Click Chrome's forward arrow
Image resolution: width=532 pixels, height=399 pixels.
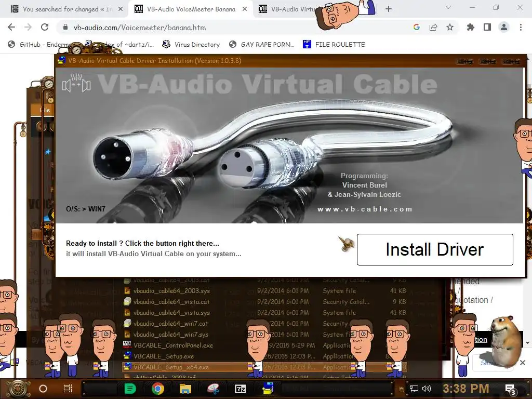pos(28,27)
